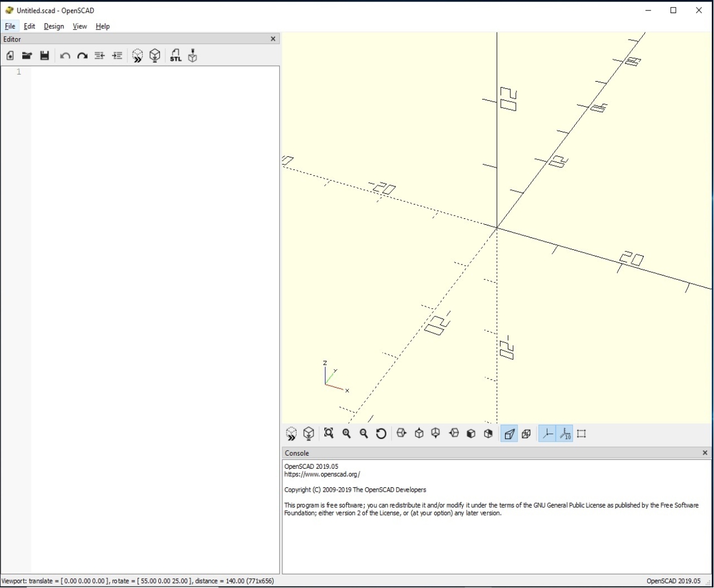This screenshot has width=714, height=588.
Task: Enable Orthogonal projection
Action: coord(526,434)
